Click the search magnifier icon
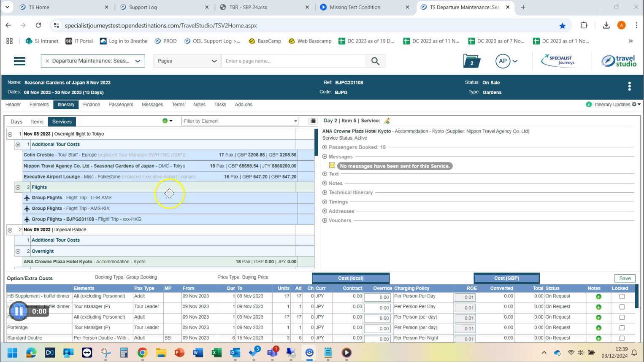Screen dimensions: 644x362 coord(375,61)
